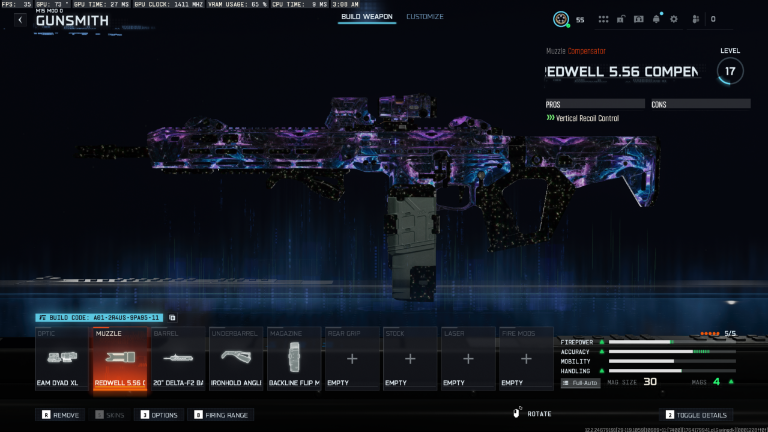Click Toggle Details button
Viewport: 768px width, 432px height.
click(x=696, y=415)
